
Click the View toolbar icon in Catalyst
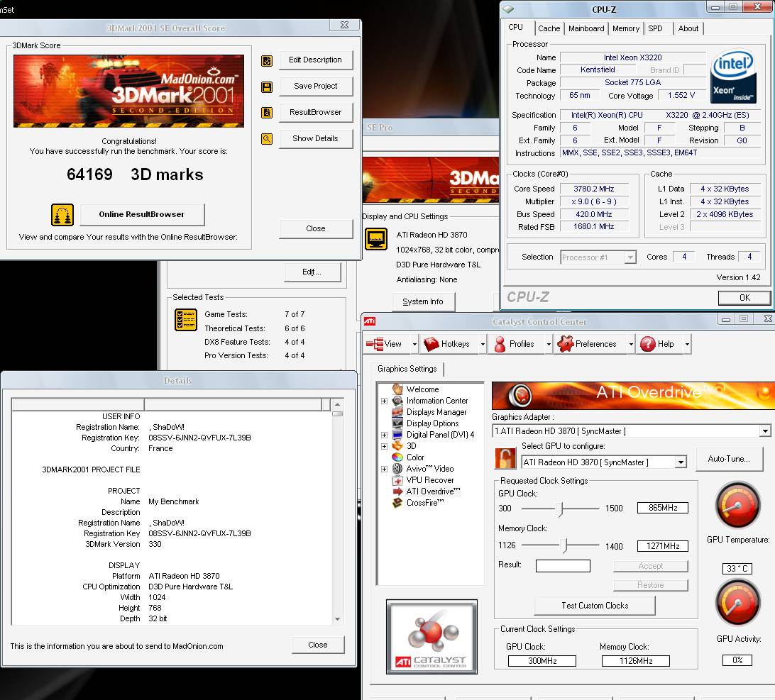375,344
